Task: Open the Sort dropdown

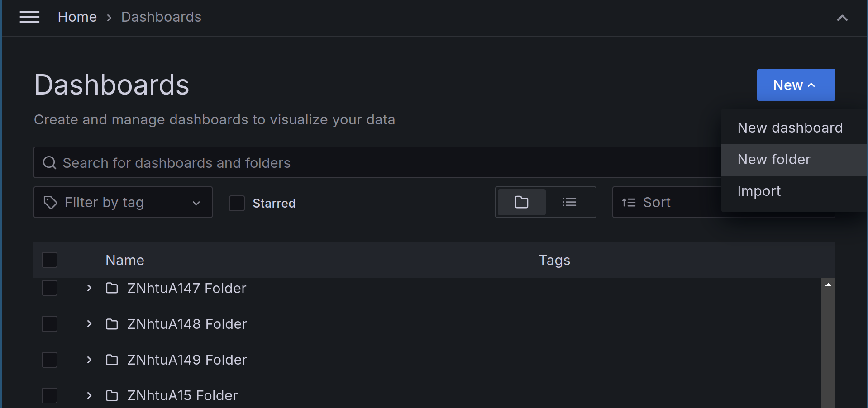Action: (x=658, y=202)
